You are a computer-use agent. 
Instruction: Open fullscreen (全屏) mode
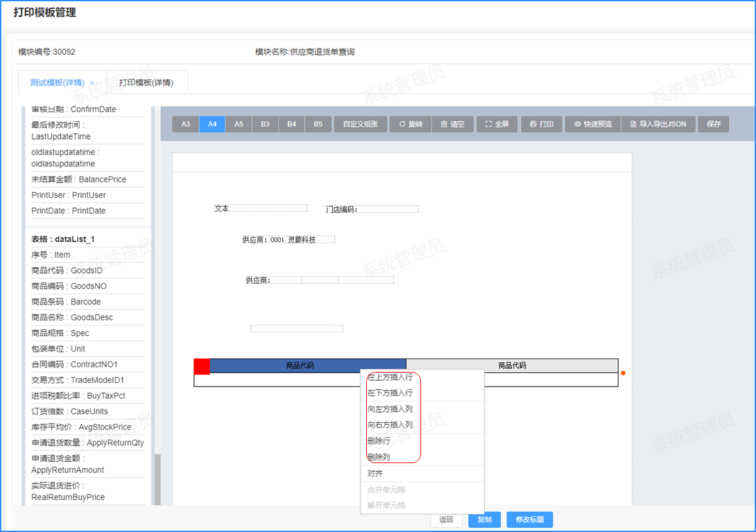[496, 124]
